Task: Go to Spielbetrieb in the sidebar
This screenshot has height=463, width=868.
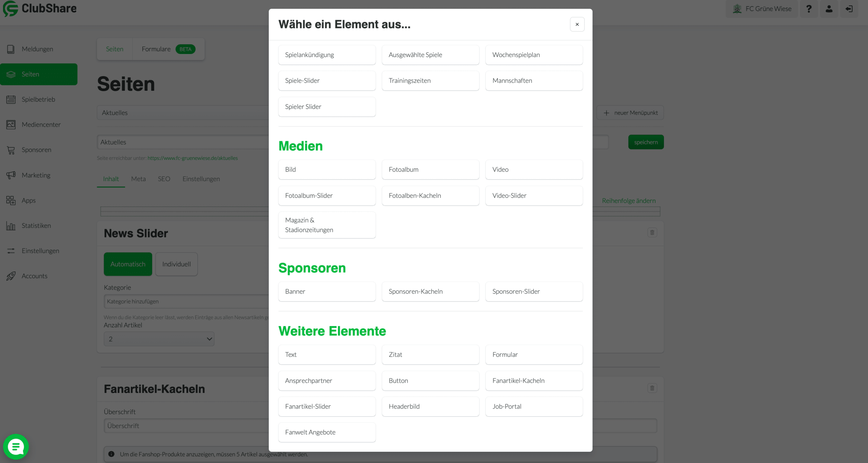Action: (39, 100)
